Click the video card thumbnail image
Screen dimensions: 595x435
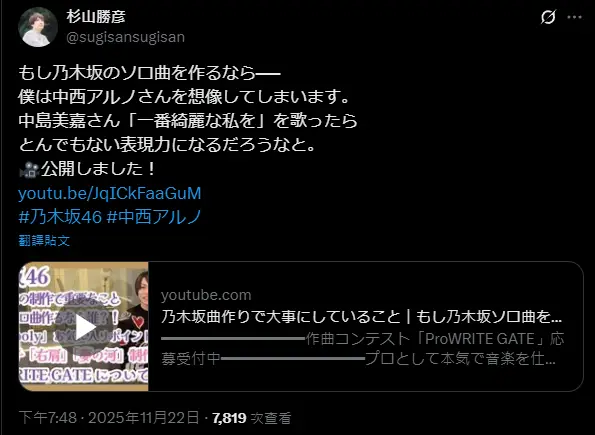point(83,326)
